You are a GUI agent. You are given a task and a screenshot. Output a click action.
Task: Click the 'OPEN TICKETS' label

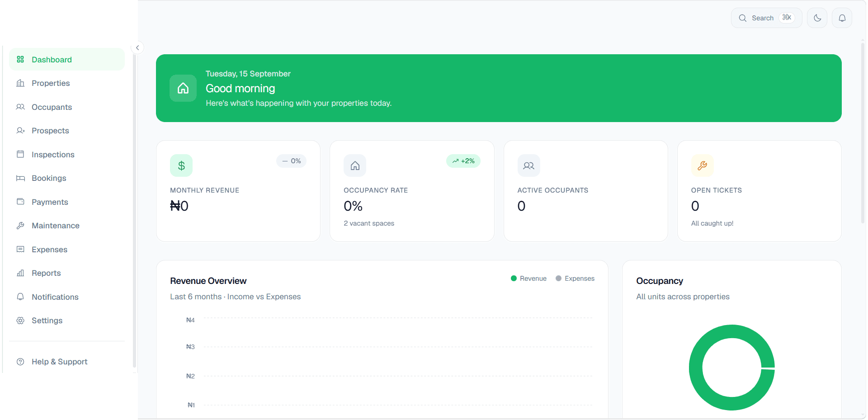coord(717,190)
